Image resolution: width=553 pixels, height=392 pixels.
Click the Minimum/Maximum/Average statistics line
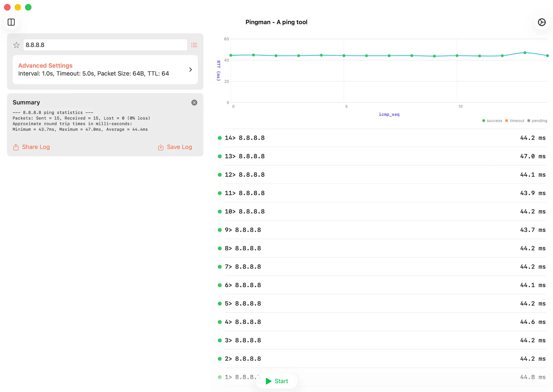pos(80,130)
